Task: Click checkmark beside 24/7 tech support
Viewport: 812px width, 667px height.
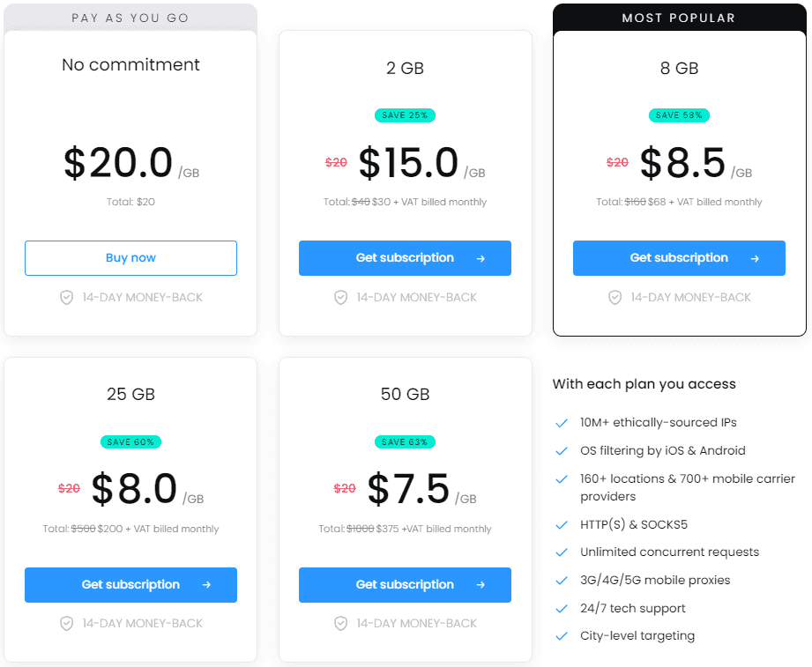Action: click(562, 609)
